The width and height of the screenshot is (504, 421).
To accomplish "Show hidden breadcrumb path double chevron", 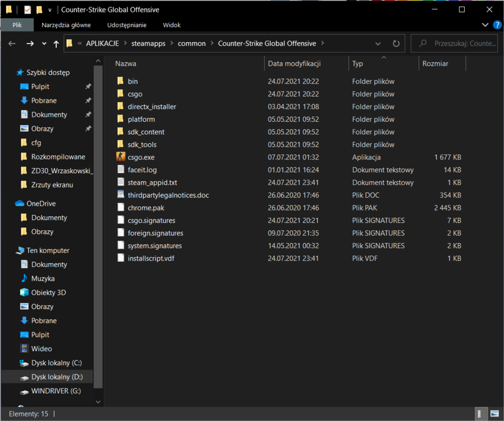I will click(x=79, y=43).
